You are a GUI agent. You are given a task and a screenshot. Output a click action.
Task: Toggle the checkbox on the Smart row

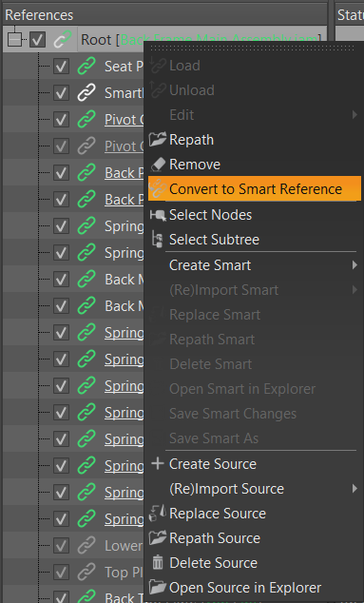[61, 93]
